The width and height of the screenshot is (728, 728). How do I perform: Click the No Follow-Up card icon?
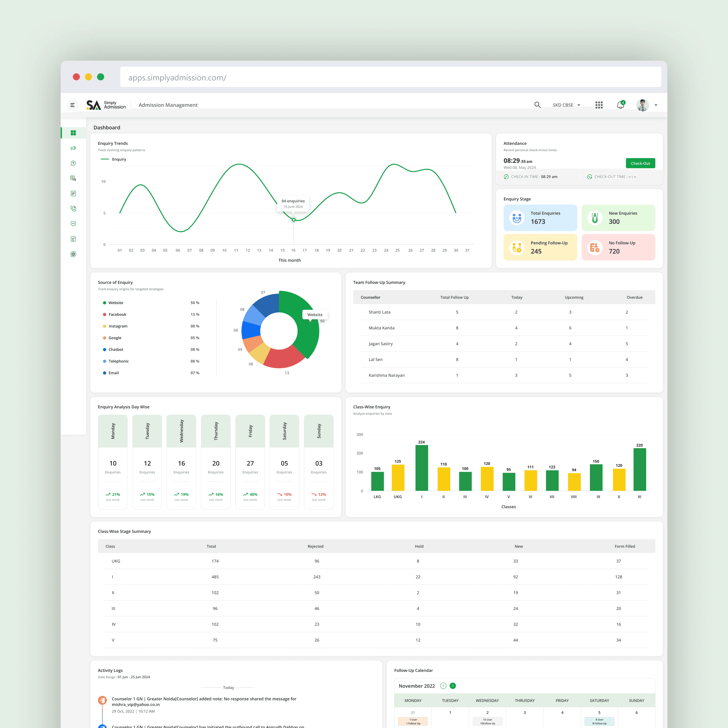[595, 247]
